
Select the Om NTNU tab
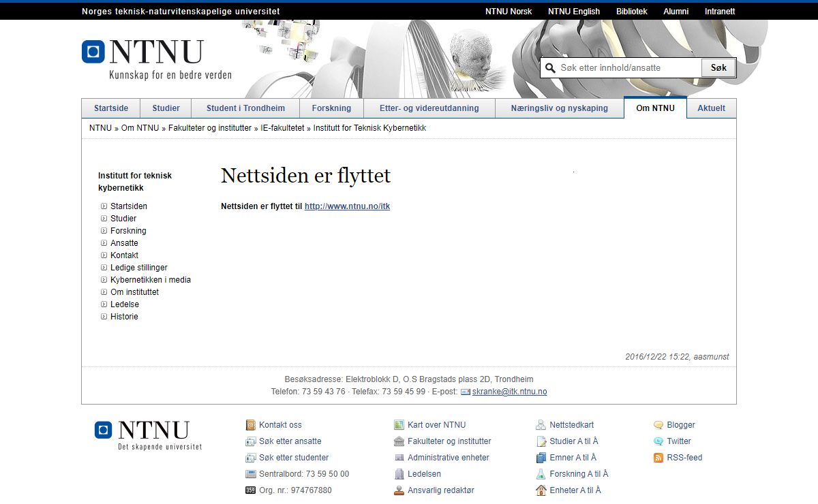click(655, 108)
